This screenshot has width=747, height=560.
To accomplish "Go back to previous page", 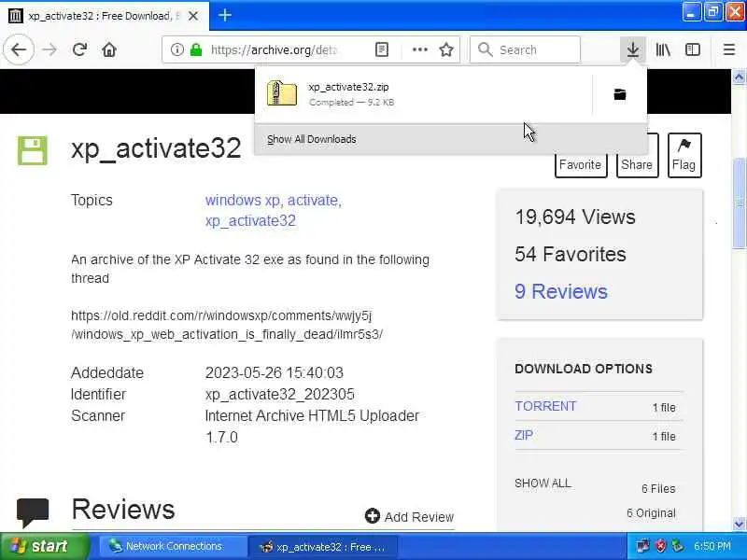I will click(19, 49).
